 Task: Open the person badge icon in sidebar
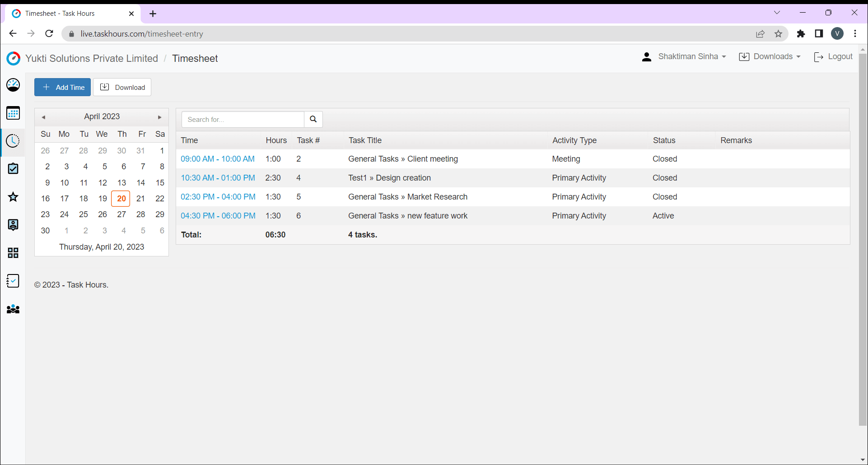pyautogui.click(x=13, y=225)
